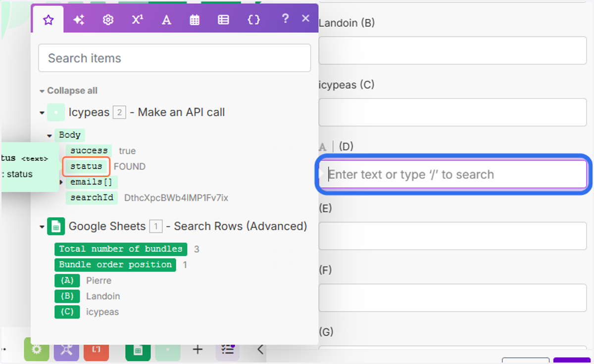Click the true value next to success
Image resolution: width=594 pixels, height=364 pixels.
click(127, 151)
